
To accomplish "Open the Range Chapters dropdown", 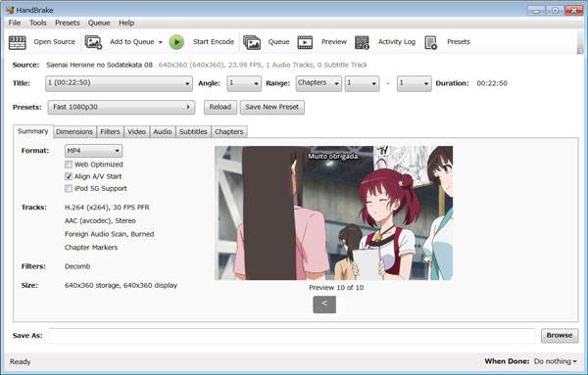I will (318, 83).
